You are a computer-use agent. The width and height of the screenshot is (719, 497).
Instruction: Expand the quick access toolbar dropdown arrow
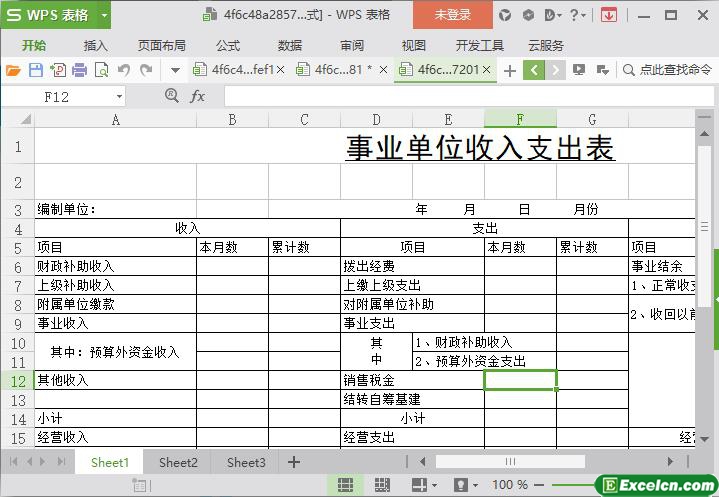(x=175, y=70)
